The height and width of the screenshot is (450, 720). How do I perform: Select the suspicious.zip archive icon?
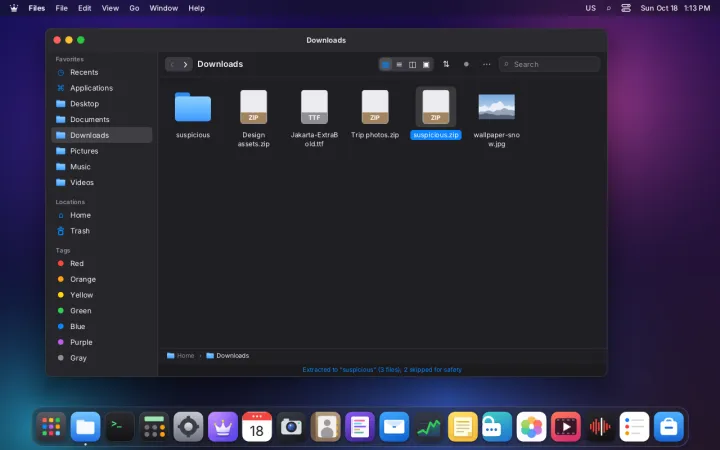pos(436,107)
